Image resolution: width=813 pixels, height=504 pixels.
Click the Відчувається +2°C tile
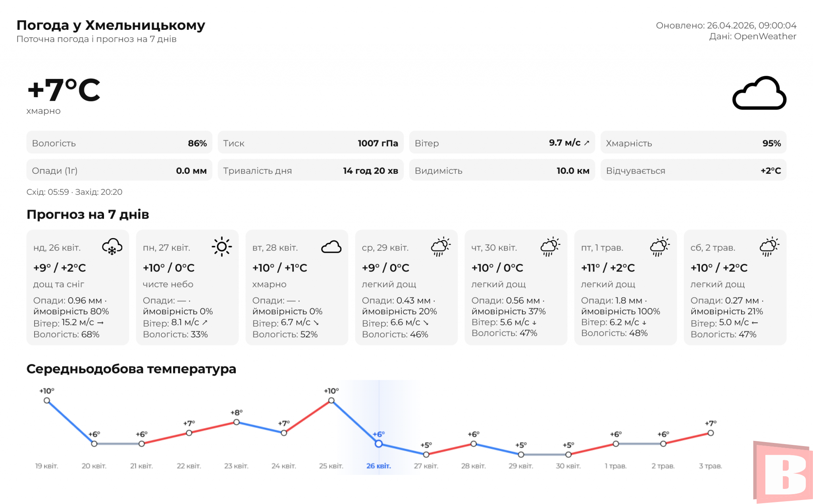click(x=693, y=171)
